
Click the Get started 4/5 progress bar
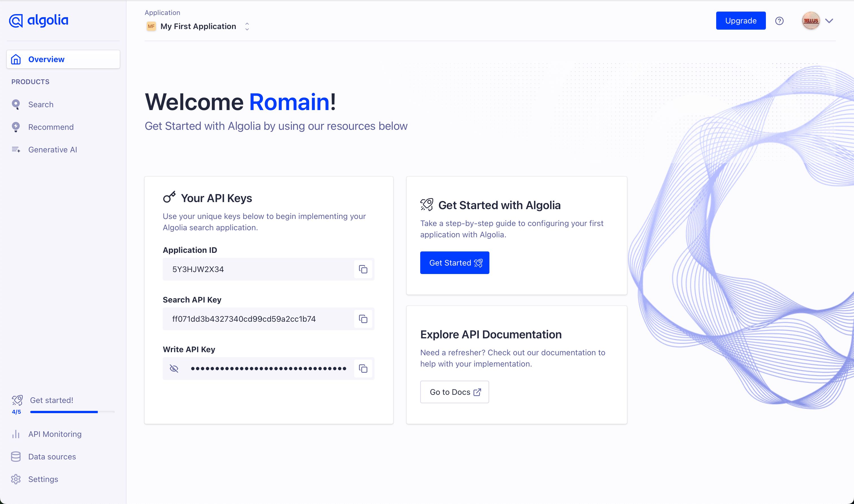[72, 412]
